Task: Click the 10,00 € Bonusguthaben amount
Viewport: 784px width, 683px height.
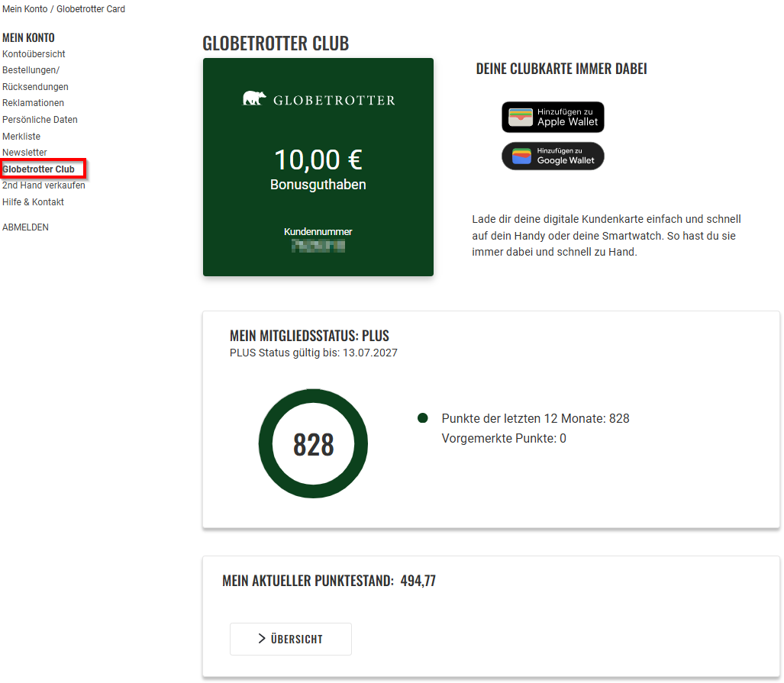Action: [318, 160]
